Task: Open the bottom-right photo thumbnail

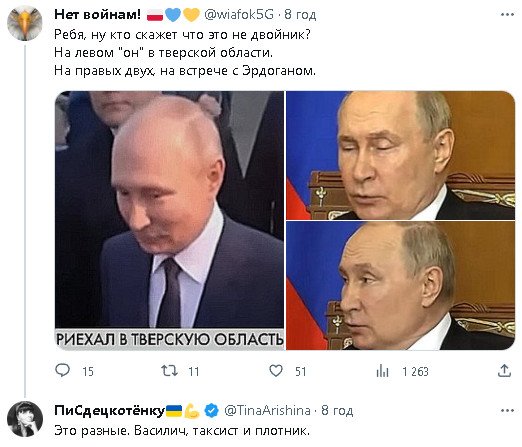Action: 400,286
